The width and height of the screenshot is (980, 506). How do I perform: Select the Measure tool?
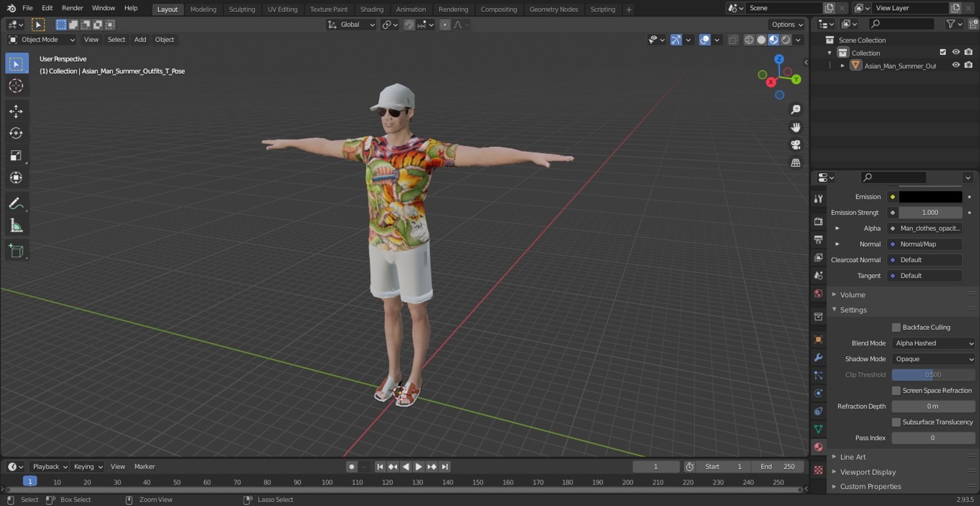point(16,226)
